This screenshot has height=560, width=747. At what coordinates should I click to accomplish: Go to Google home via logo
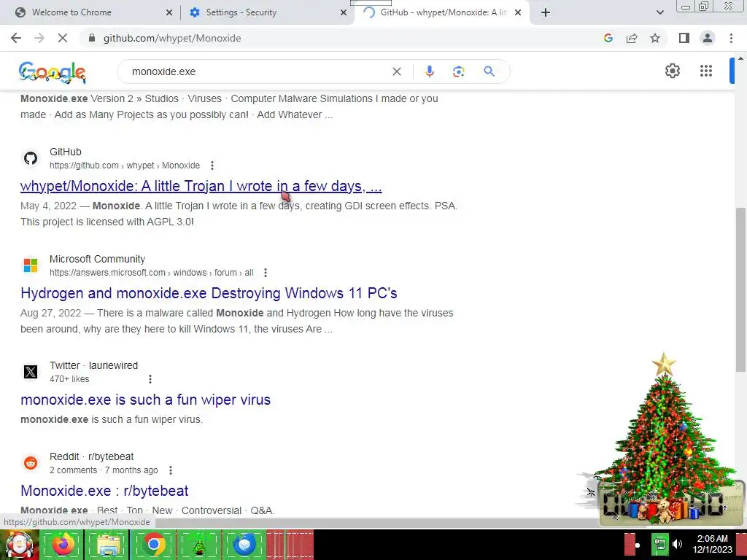coord(53,72)
